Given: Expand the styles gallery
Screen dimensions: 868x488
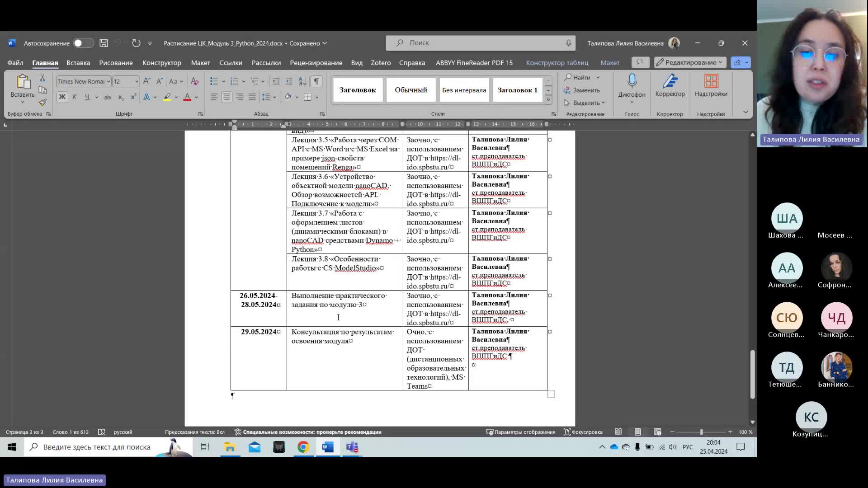Looking at the screenshot, I should point(548,100).
